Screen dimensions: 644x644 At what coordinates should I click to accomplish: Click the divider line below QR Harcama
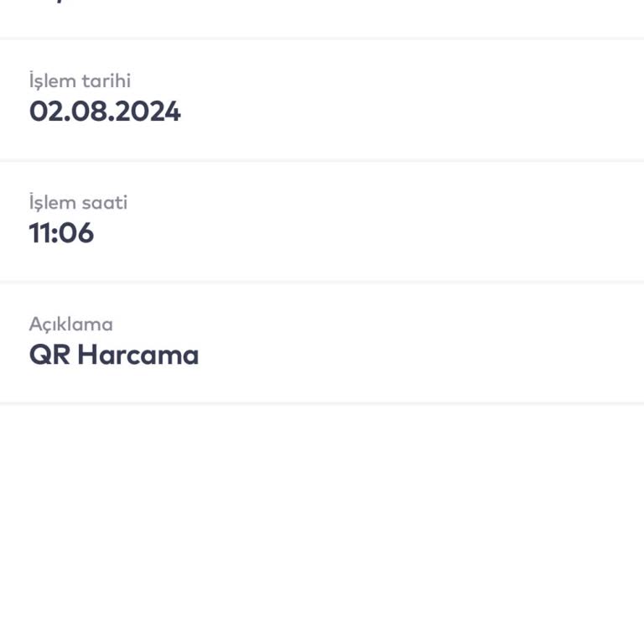322,403
